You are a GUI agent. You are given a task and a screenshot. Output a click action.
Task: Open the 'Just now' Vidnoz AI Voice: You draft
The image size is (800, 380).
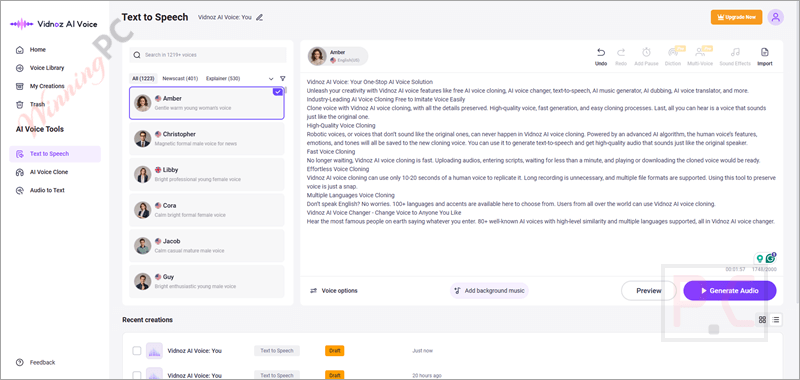click(195, 351)
